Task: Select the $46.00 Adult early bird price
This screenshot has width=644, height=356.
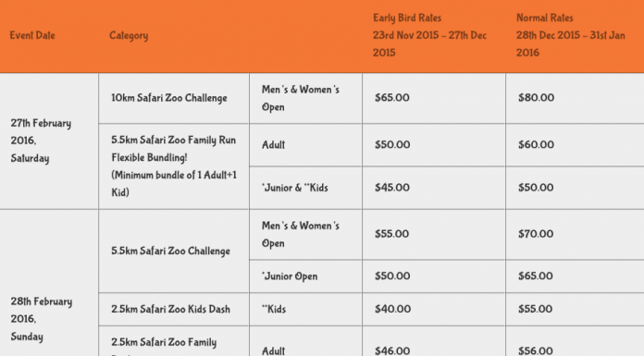Action: (392, 350)
